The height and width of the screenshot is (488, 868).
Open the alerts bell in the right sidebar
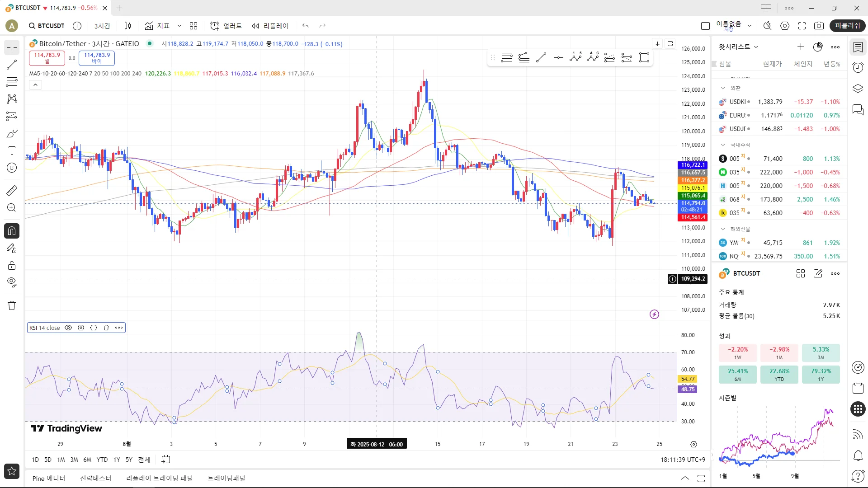pyautogui.click(x=858, y=455)
